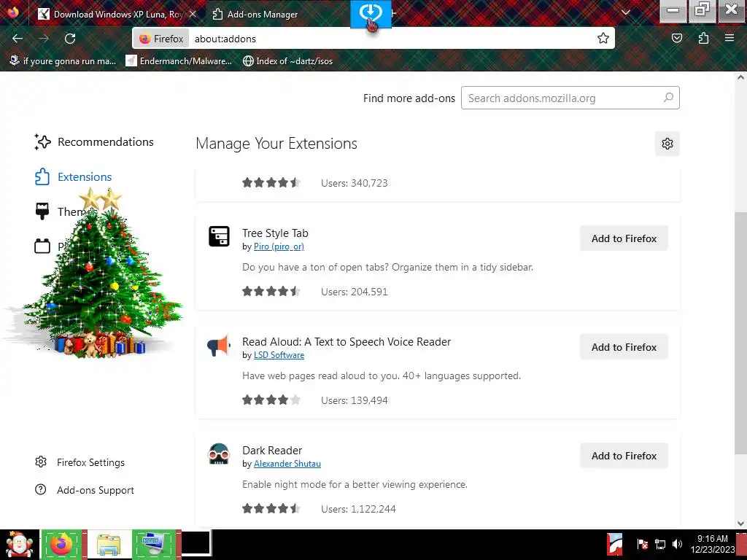Click the scrollbar up arrow
This screenshot has width=747, height=560.
[740, 77]
